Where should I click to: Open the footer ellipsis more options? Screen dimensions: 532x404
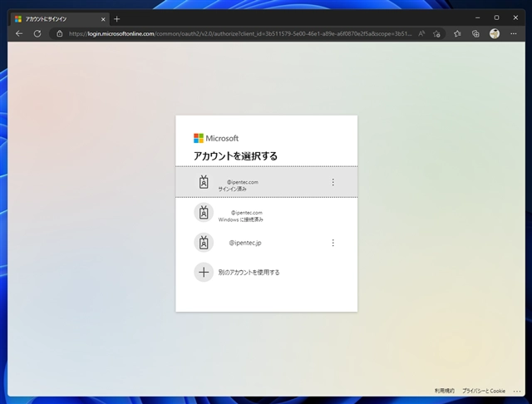click(x=517, y=391)
